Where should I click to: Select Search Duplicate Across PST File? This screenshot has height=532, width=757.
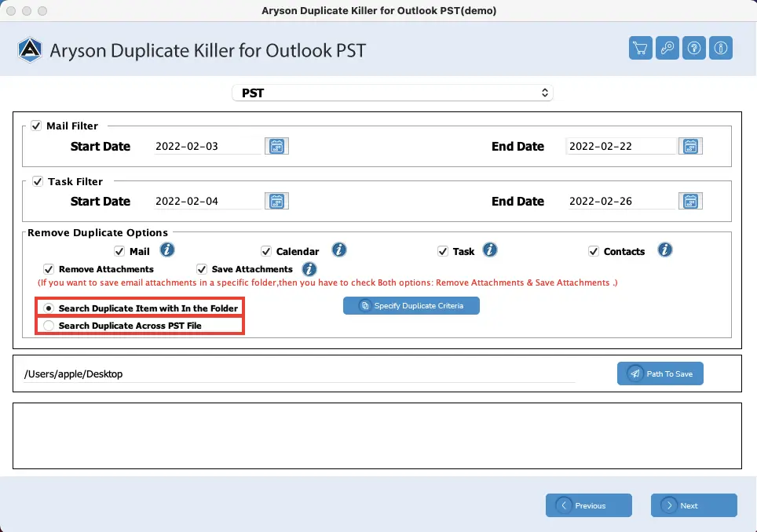(48, 326)
